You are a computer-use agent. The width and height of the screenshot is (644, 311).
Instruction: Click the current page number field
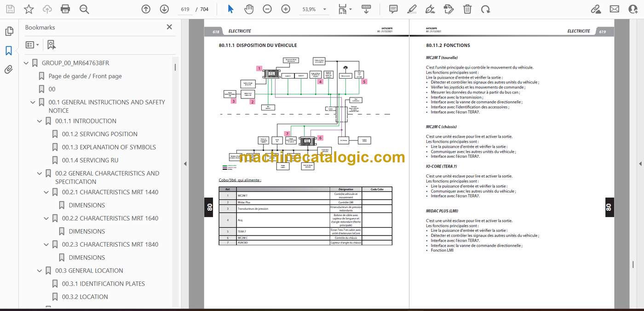point(185,9)
